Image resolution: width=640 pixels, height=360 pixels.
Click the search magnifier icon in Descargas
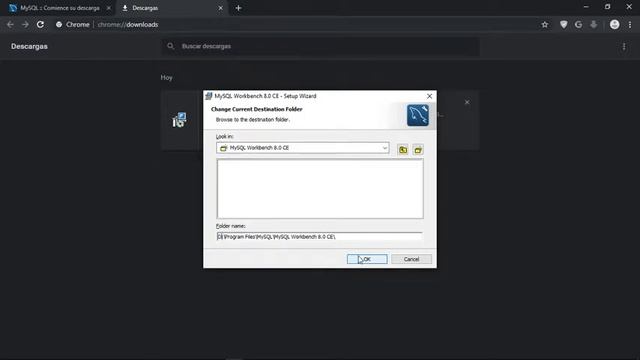click(171, 46)
